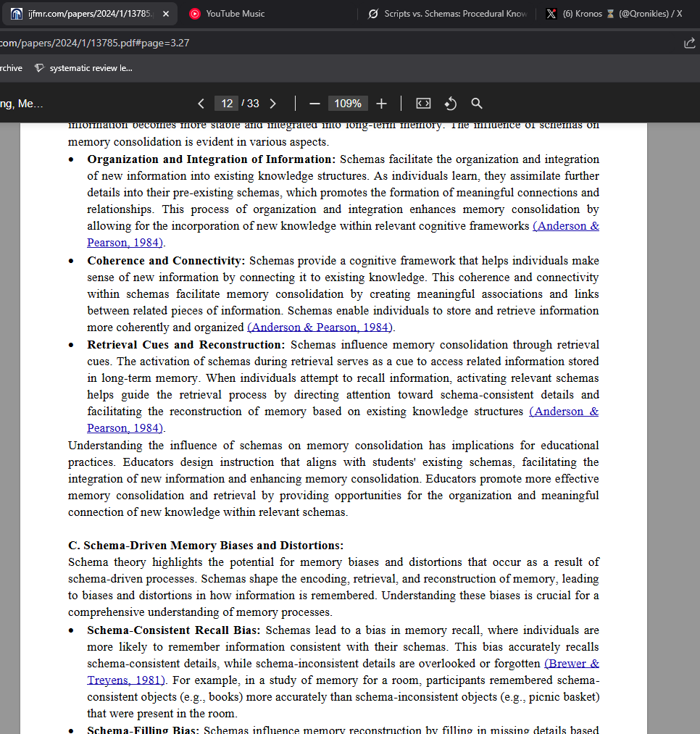Click the YouTube Music tab favicon
The image size is (700, 734).
pyautogui.click(x=194, y=14)
